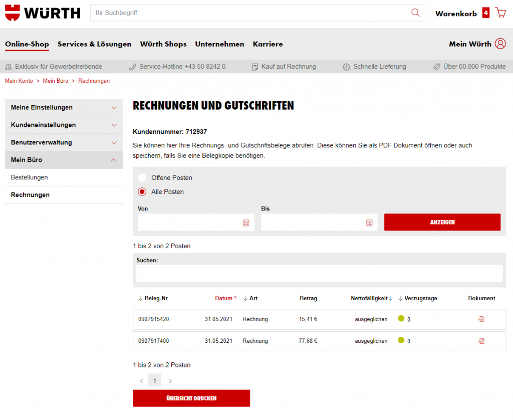Image resolution: width=513 pixels, height=420 pixels.
Task: Select page 1 in pagination
Action: [155, 381]
